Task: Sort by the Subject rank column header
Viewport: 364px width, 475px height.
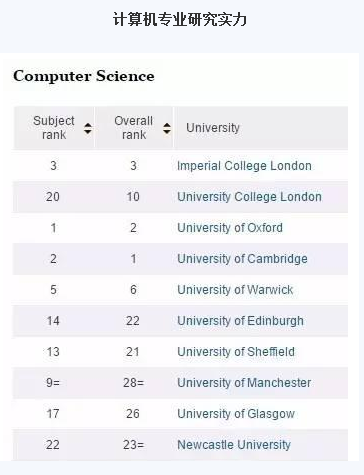Action: pos(54,128)
